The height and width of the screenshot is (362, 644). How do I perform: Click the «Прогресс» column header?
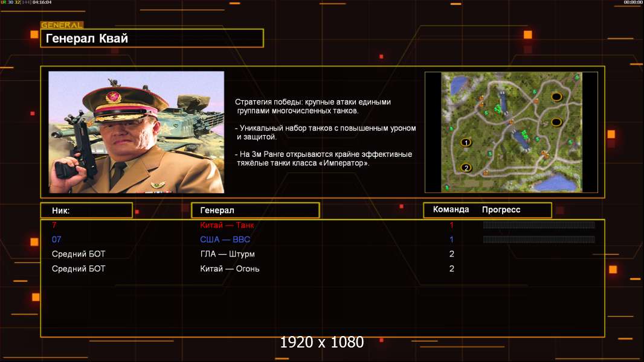point(501,210)
